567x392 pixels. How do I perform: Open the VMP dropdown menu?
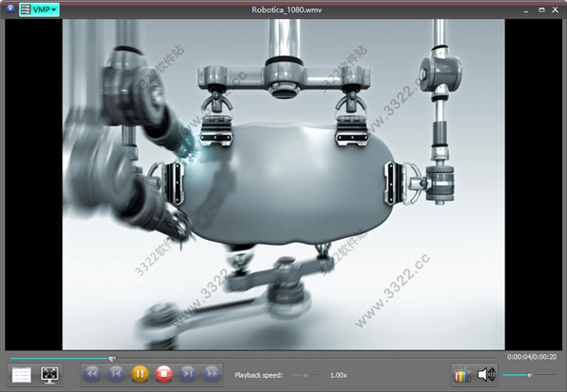[39, 9]
